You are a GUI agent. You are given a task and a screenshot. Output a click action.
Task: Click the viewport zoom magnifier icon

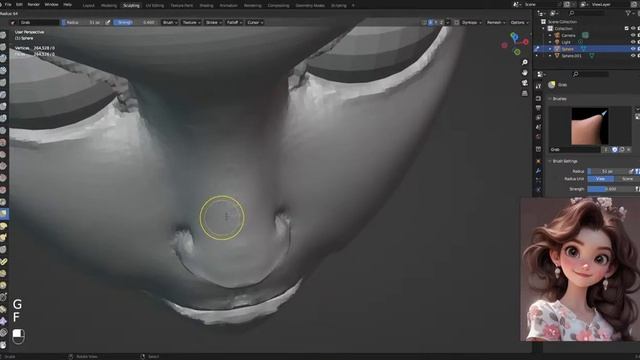click(524, 62)
